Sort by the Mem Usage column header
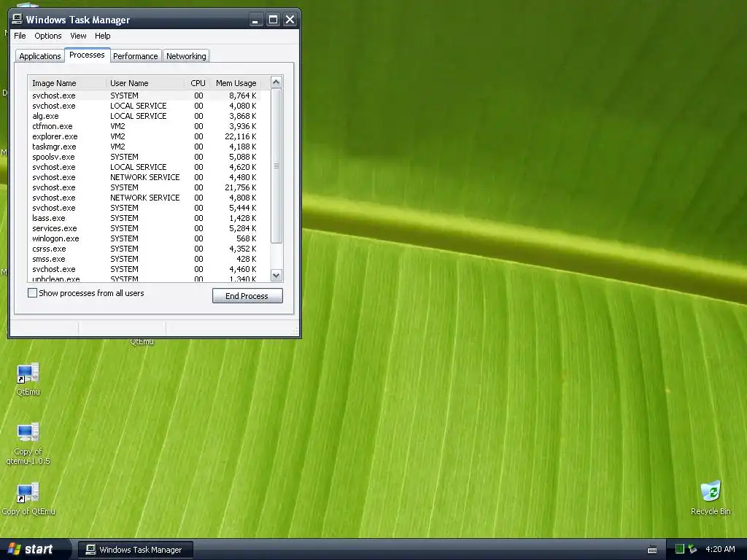Image resolution: width=747 pixels, height=560 pixels. tap(236, 83)
